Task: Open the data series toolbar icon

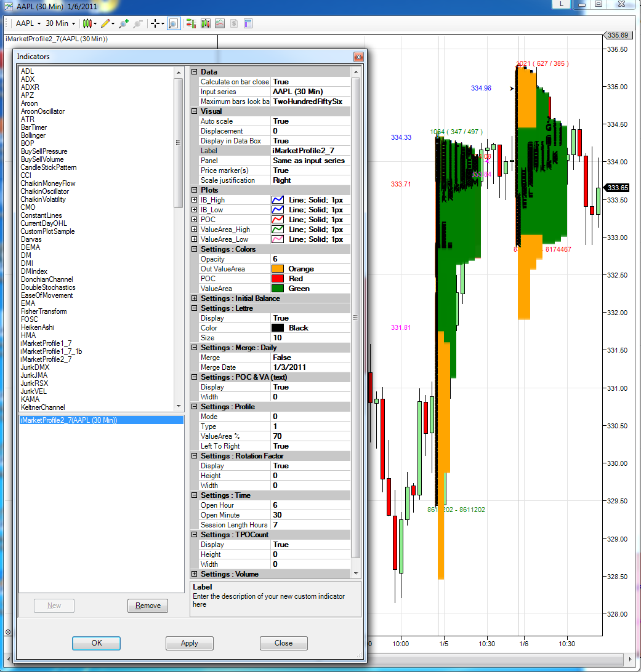Action: (206, 23)
